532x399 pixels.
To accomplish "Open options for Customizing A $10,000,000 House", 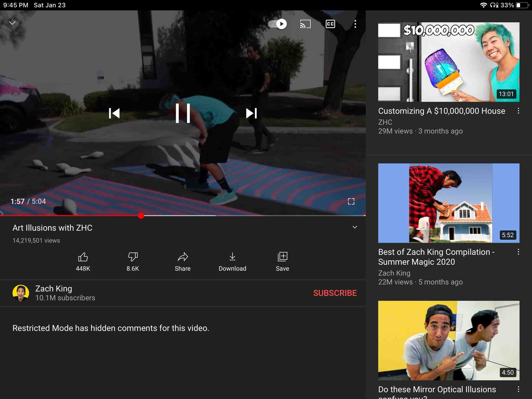I will (518, 111).
